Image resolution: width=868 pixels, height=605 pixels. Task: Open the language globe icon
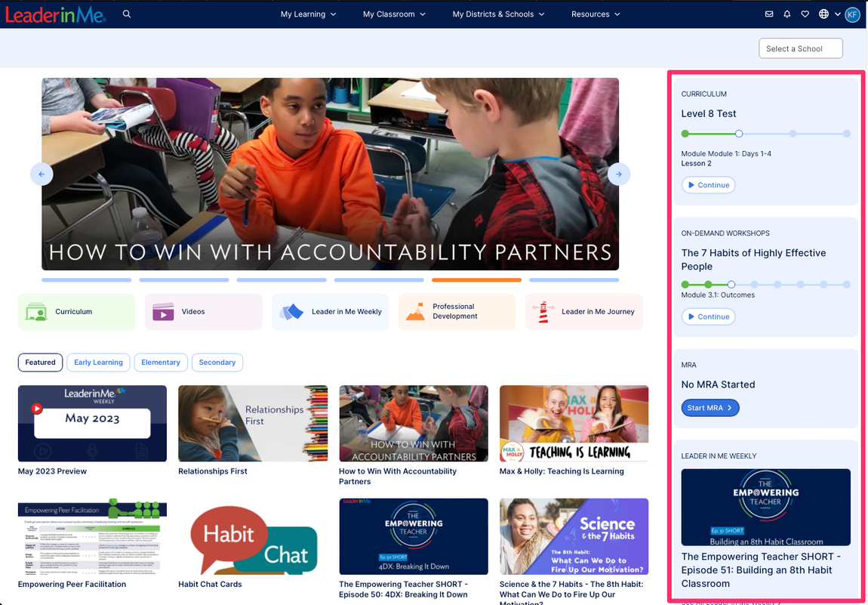click(823, 14)
